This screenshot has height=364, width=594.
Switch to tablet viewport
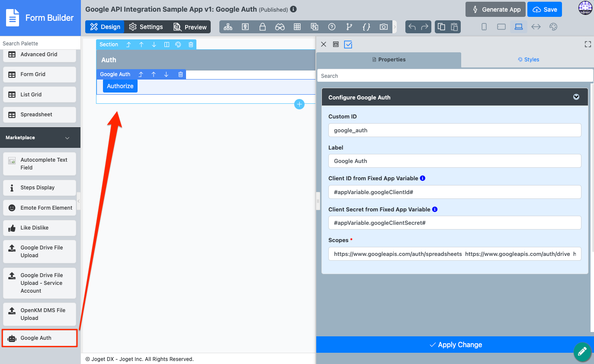(x=501, y=27)
